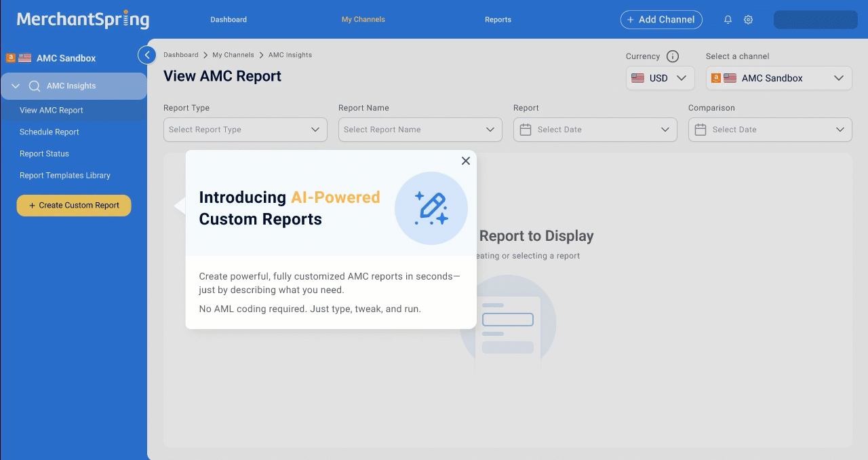The image size is (868, 460).
Task: Collapse the sidebar with the left chevron
Action: tap(146, 54)
